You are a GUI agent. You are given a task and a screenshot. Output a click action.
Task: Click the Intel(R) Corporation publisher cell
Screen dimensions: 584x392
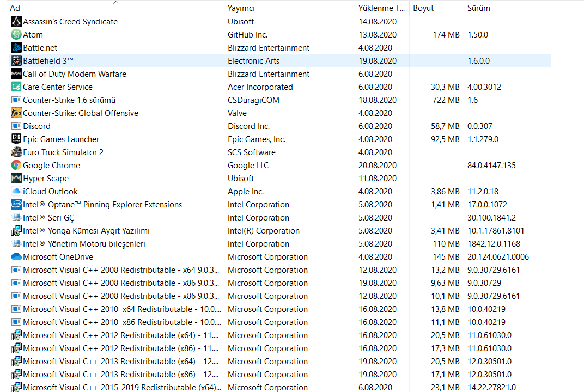click(x=264, y=231)
